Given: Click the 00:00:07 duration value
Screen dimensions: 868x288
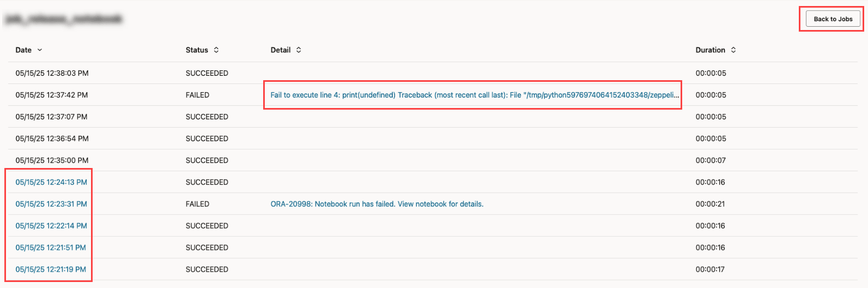Looking at the screenshot, I should [x=711, y=160].
